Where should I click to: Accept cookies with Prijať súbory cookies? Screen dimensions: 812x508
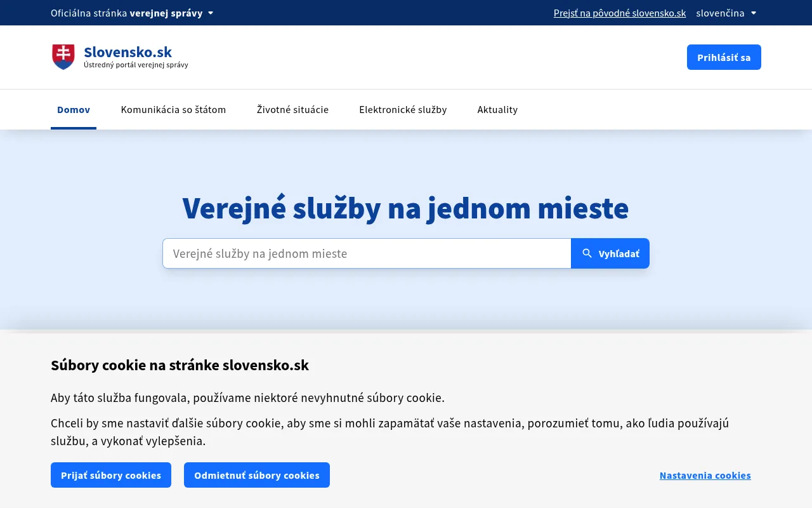pyautogui.click(x=111, y=475)
